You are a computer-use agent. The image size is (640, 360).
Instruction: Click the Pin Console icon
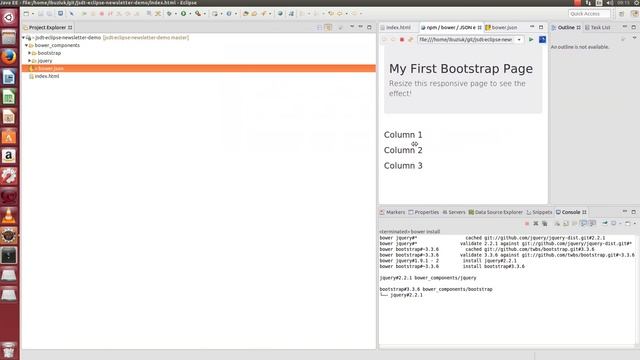605,223
